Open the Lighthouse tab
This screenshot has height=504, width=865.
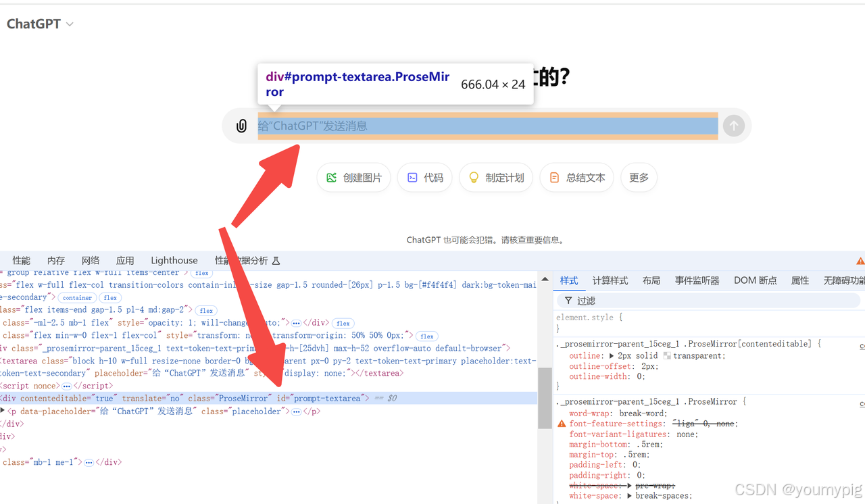(x=174, y=261)
